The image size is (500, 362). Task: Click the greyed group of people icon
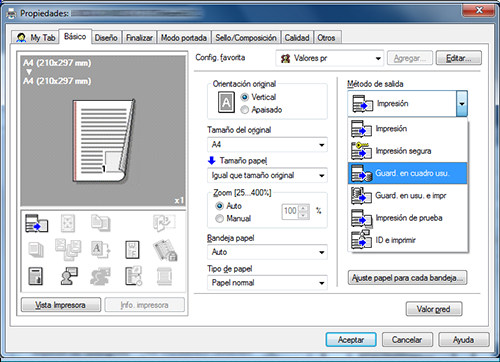tap(100, 276)
